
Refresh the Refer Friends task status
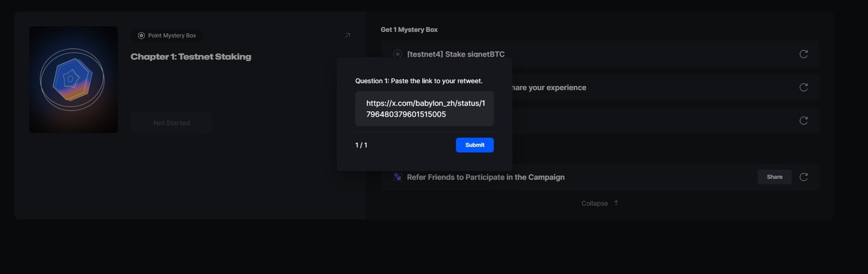click(803, 177)
